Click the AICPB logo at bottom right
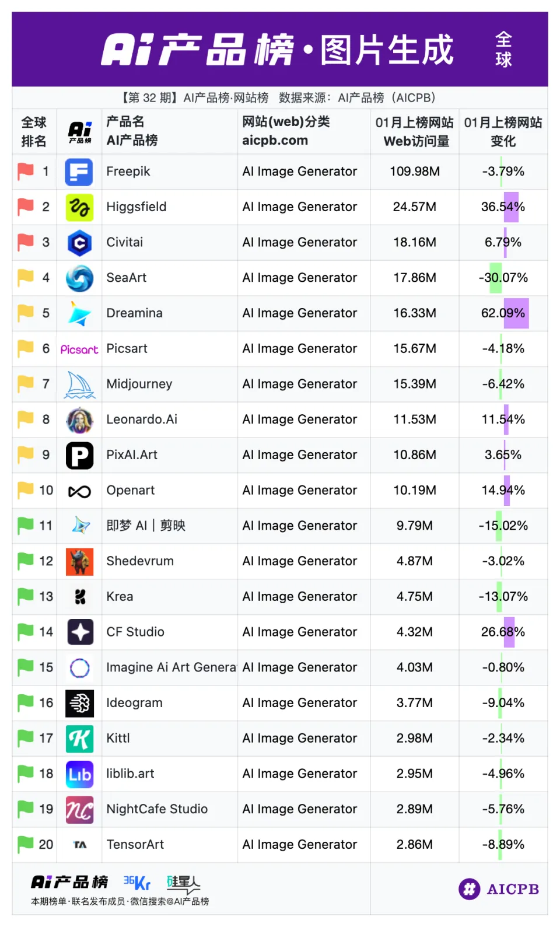 click(x=499, y=889)
